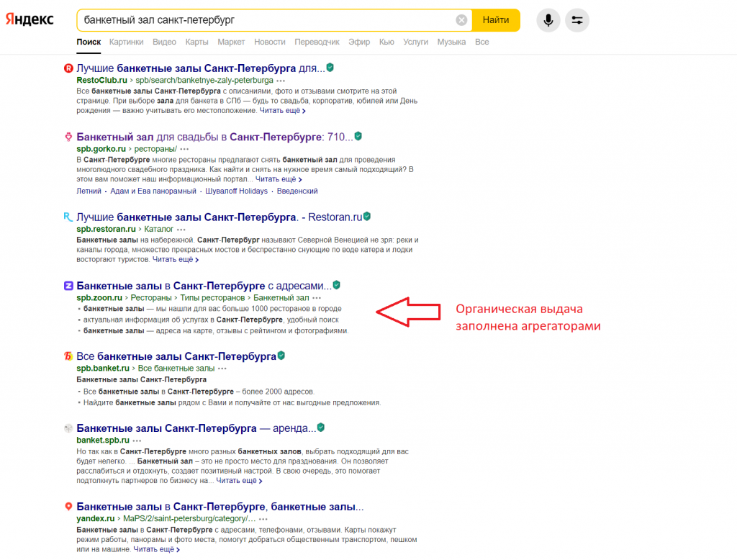
Task: Open the three-dots menu for banket.spb.ru result
Action: (137, 441)
